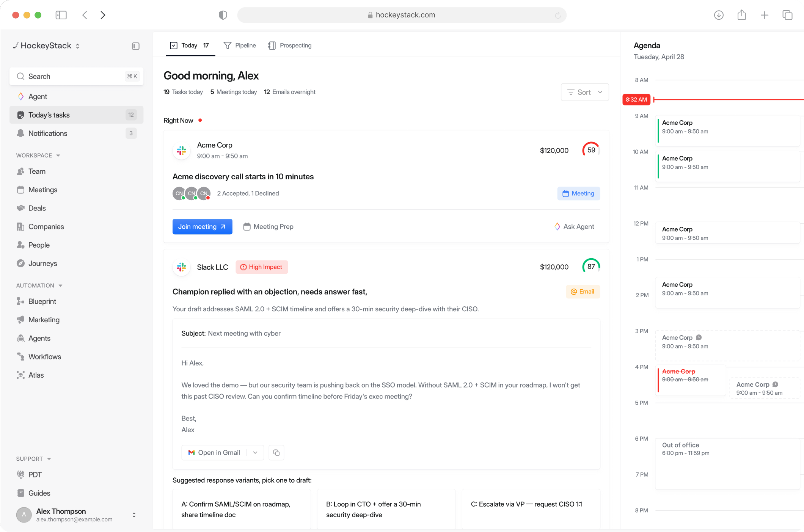Go forward in browser history
804x532 pixels.
103,15
